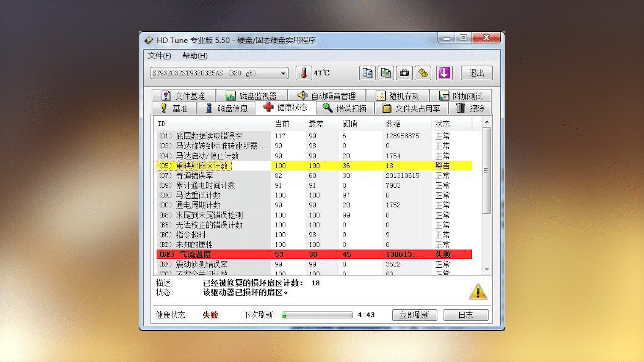Screen dimensions: 644x362
Task: Select red row (BE) 气流温度
Action: [x=314, y=254]
